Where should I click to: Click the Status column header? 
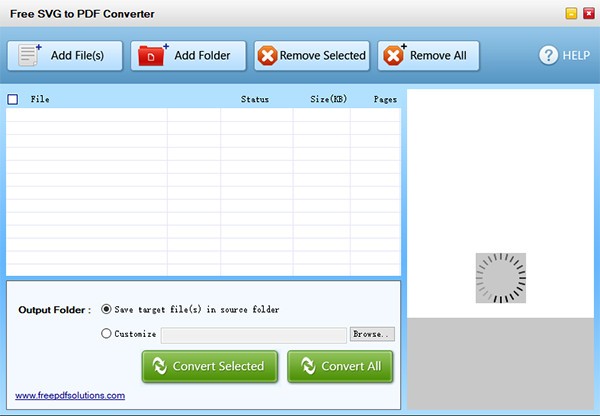[255, 100]
